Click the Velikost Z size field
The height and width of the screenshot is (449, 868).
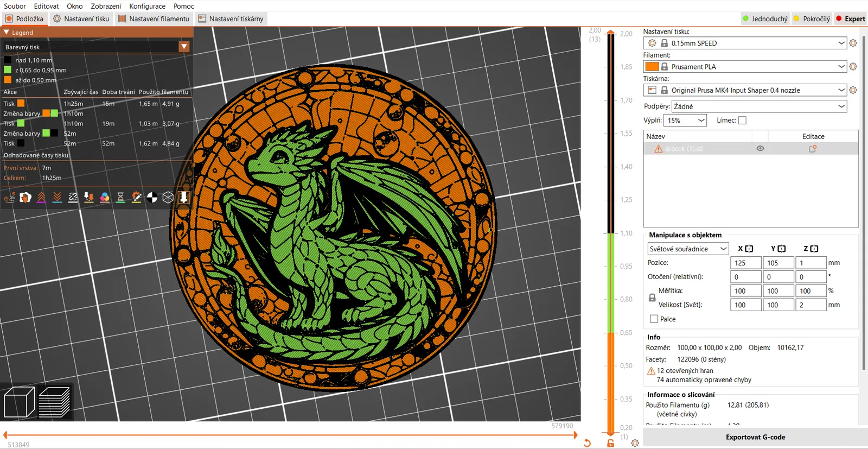(811, 305)
